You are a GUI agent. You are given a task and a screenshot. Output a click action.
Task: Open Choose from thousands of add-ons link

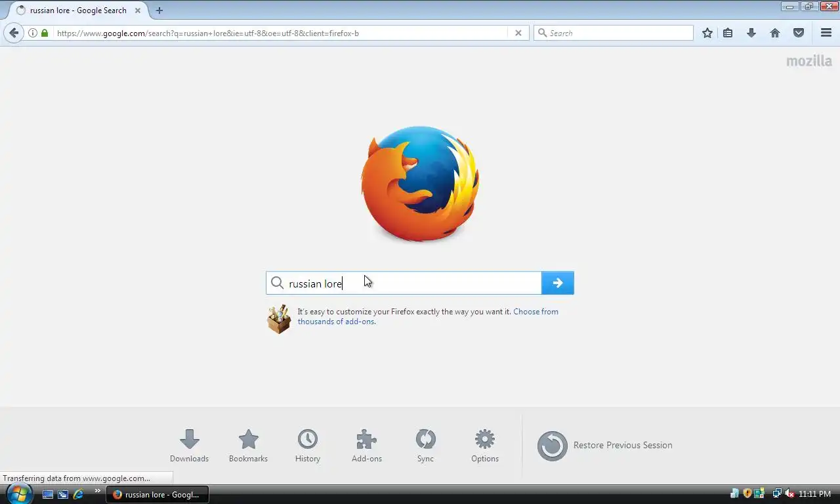[428, 316]
